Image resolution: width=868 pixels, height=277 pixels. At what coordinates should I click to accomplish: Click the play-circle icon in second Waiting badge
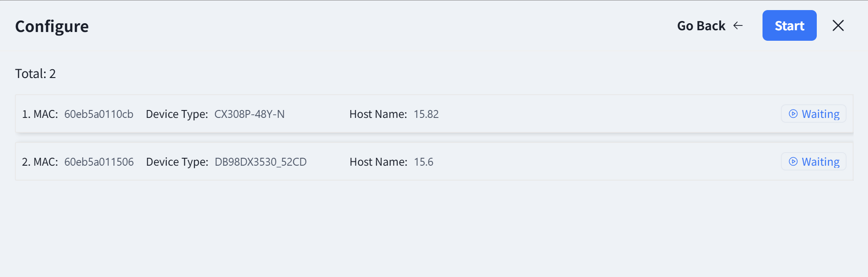793,162
